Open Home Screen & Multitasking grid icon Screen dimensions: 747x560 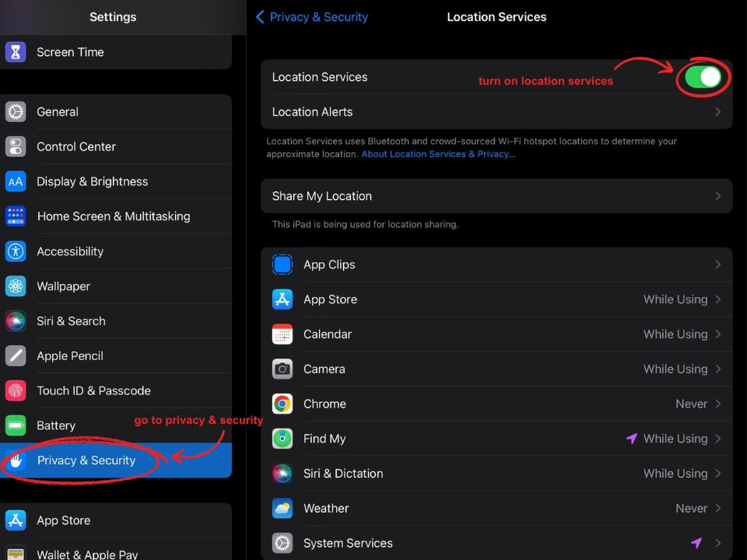pyautogui.click(x=16, y=216)
